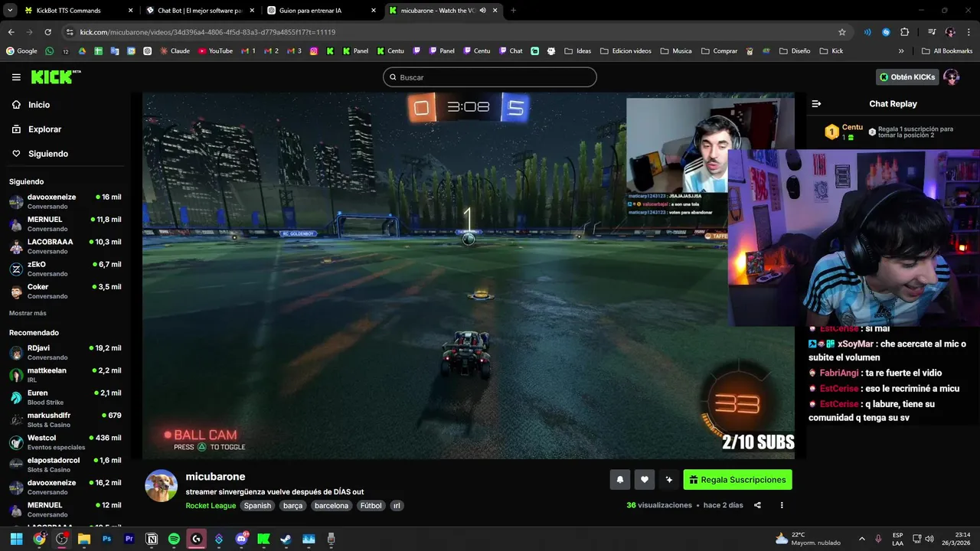Open the Musica bookmarks folder
Screen dimensions: 980x551
[676, 51]
